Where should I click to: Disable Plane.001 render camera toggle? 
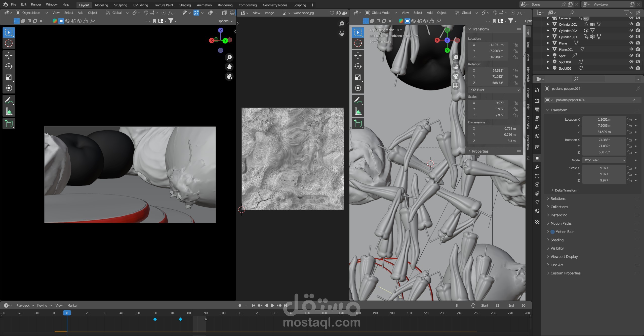[638, 49]
